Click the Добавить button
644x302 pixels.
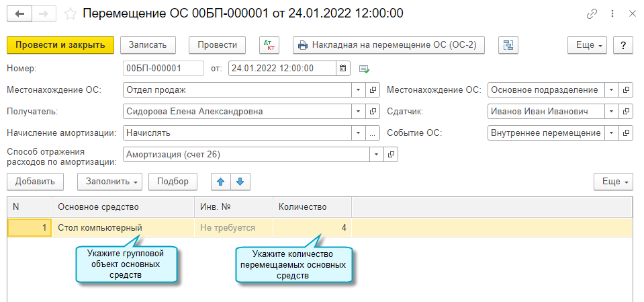[36, 182]
